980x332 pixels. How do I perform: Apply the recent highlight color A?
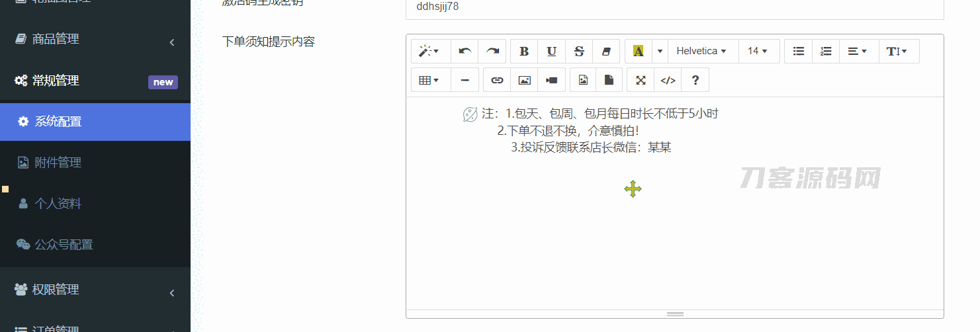click(638, 51)
